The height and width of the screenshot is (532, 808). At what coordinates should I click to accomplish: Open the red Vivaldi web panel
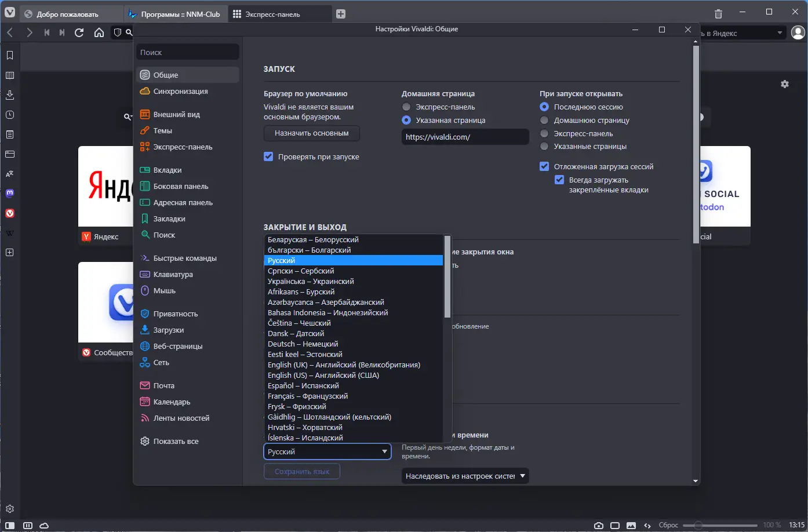click(x=10, y=213)
